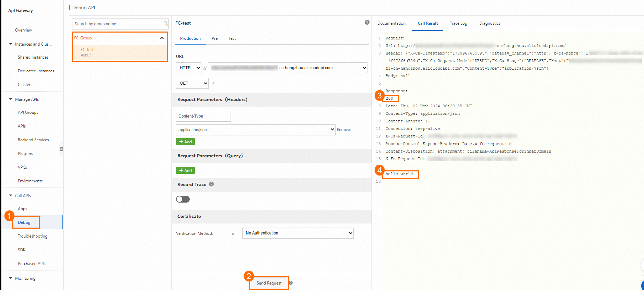Screen dimensions: 644x290
Task: Open Plug-ins page
Action: 25,154
